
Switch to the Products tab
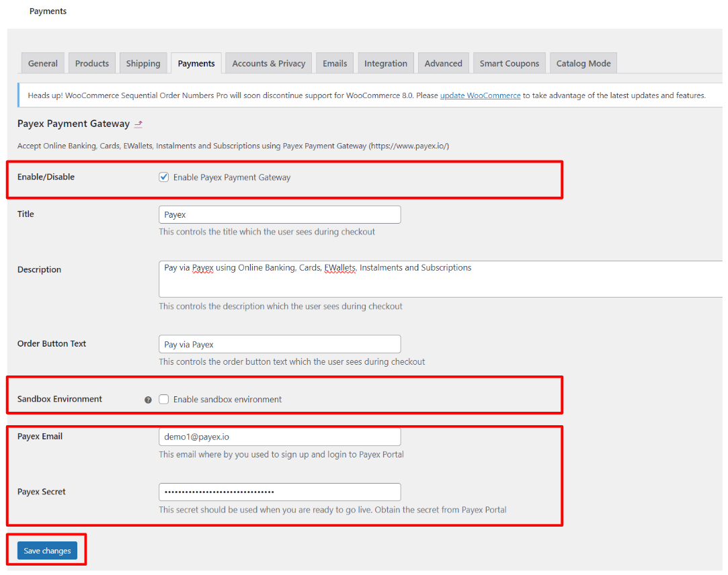pyautogui.click(x=92, y=64)
